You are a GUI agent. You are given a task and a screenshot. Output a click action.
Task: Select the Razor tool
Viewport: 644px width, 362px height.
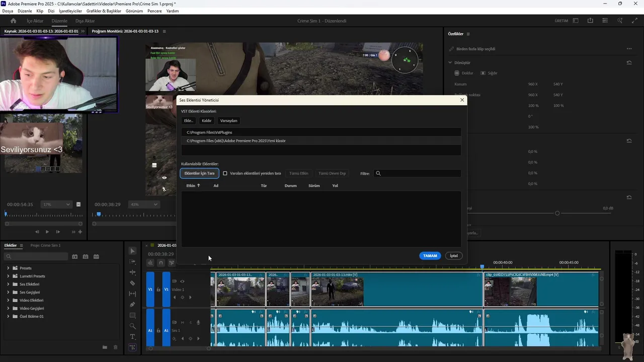tap(132, 283)
